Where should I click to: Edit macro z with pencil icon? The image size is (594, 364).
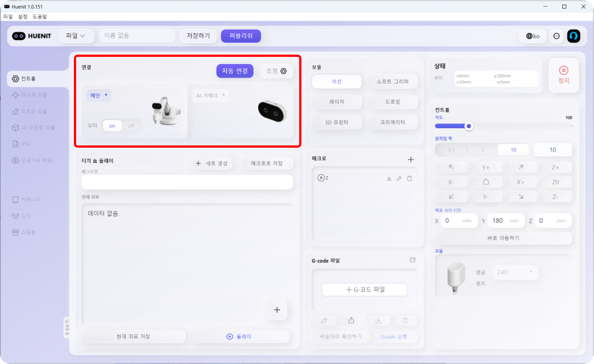[x=399, y=179]
